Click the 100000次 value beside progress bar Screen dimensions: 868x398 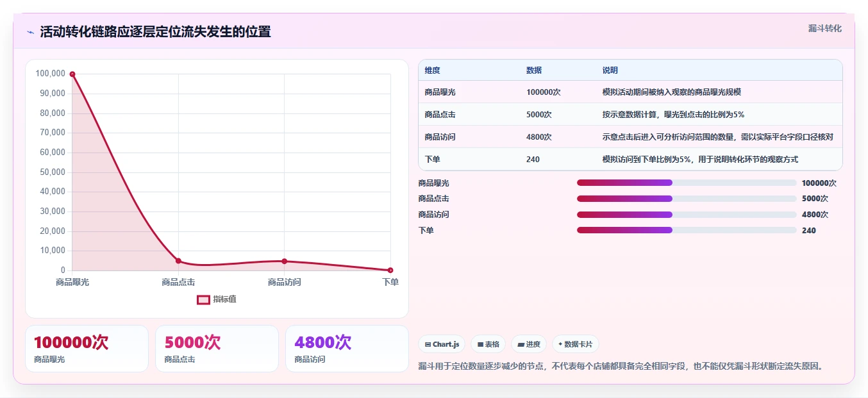tap(819, 183)
